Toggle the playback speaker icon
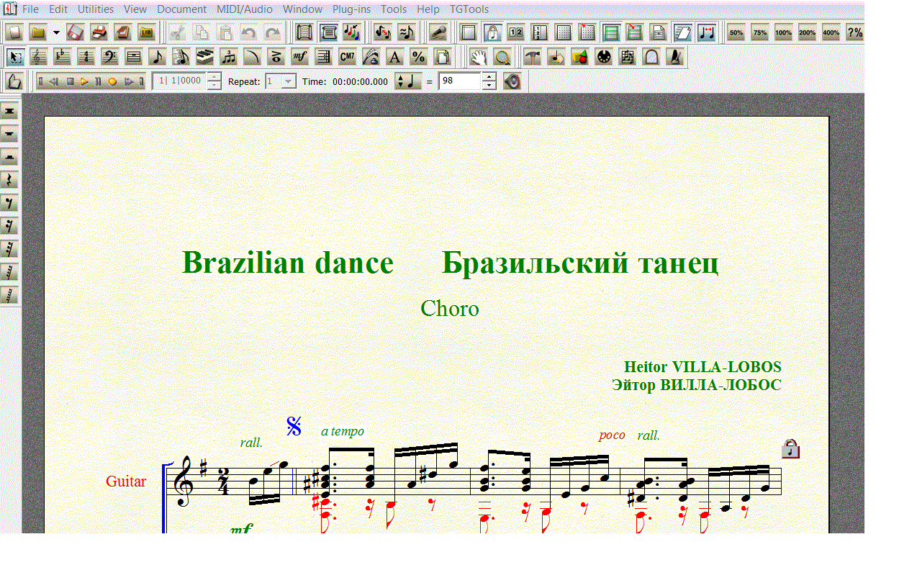917x588 pixels. [x=512, y=81]
